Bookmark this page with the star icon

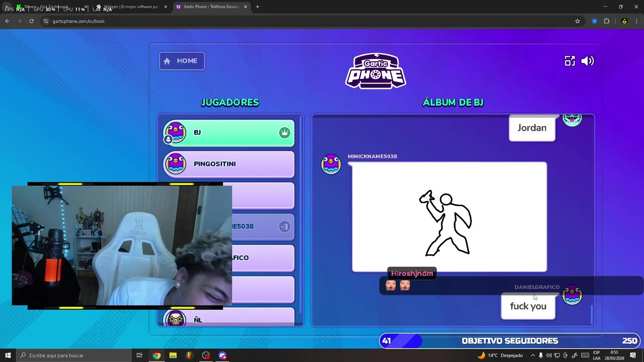[x=578, y=21]
